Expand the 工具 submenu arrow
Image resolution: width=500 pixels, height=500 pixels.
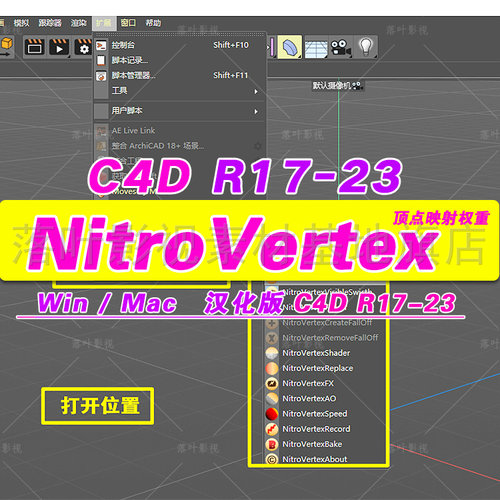(x=256, y=91)
